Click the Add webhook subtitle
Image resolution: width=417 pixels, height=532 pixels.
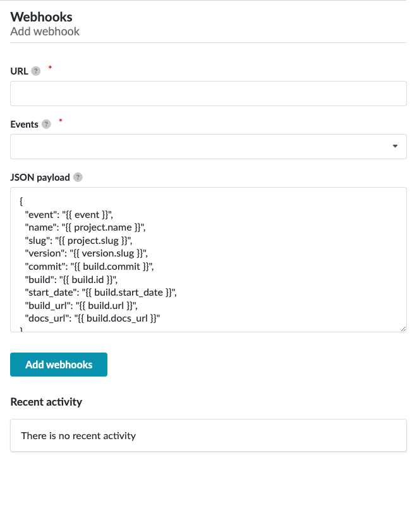pyautogui.click(x=44, y=31)
